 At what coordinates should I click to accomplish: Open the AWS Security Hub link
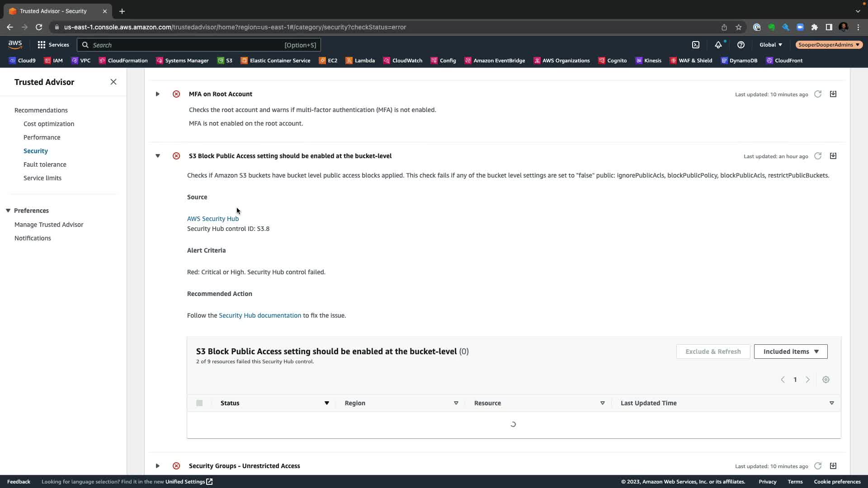213,219
